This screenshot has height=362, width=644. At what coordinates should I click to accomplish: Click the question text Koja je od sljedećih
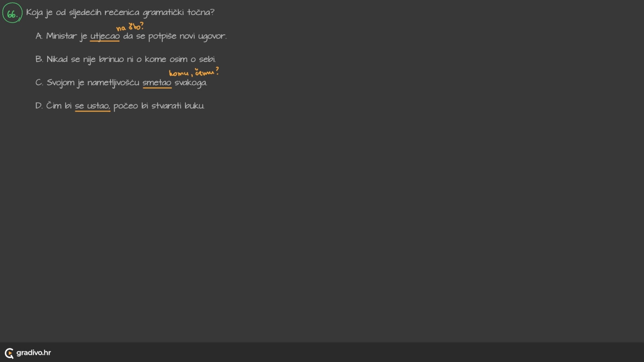[120, 13]
